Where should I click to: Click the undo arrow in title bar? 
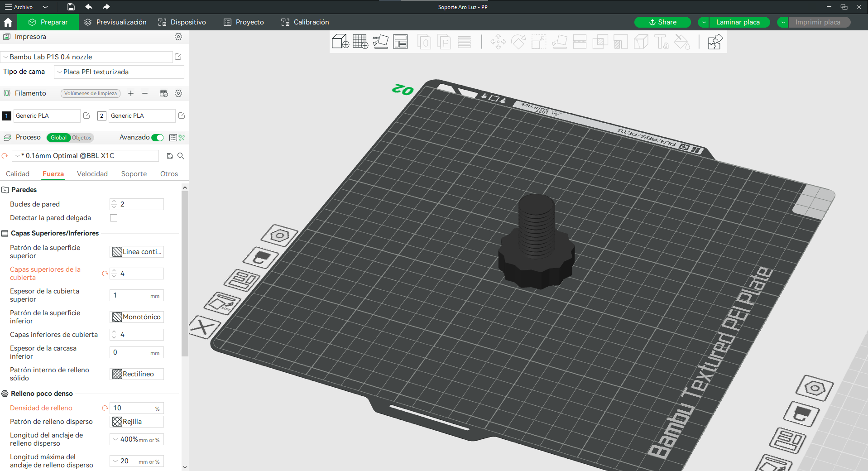89,7
